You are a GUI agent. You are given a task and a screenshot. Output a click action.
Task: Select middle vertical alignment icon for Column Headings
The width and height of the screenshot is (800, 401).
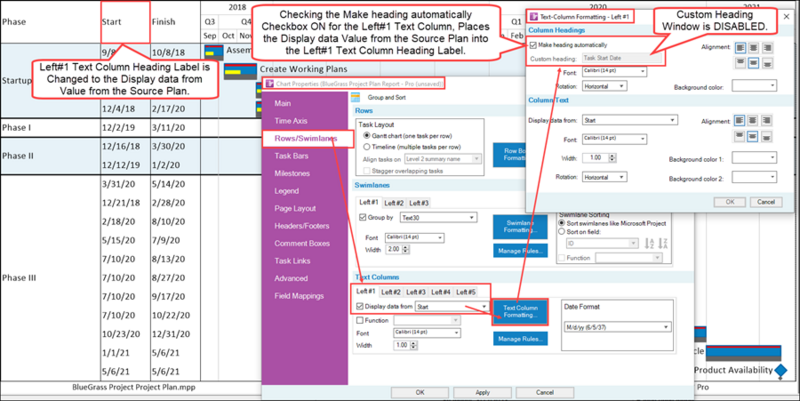pyautogui.click(x=753, y=63)
